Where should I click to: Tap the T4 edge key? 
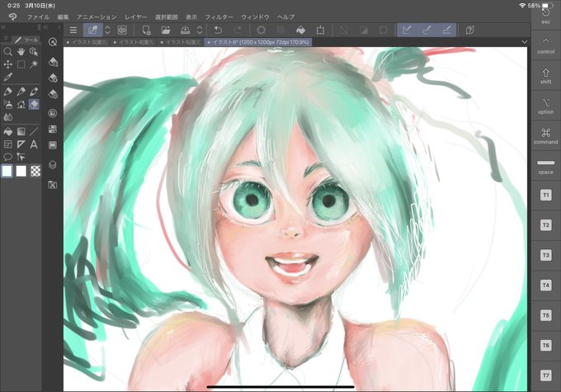(x=545, y=286)
